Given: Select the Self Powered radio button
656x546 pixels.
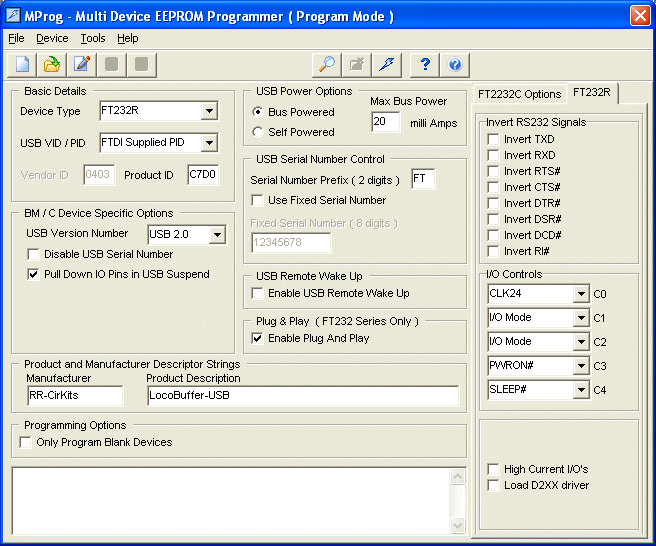Looking at the screenshot, I should (258, 132).
